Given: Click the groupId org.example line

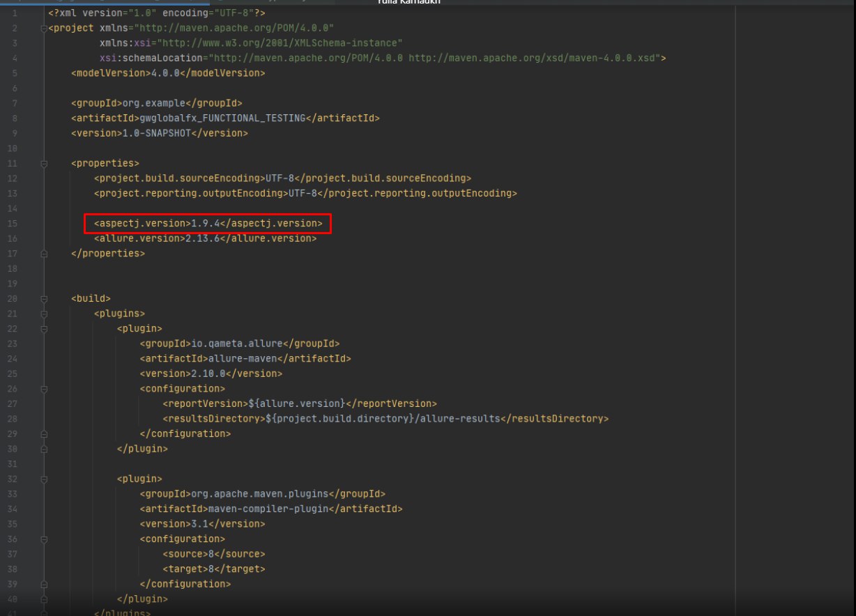Looking at the screenshot, I should click(157, 104).
